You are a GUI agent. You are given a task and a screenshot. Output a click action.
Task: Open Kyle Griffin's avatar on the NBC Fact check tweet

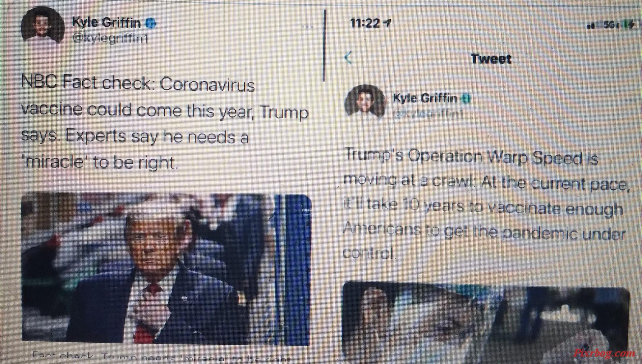pos(43,27)
